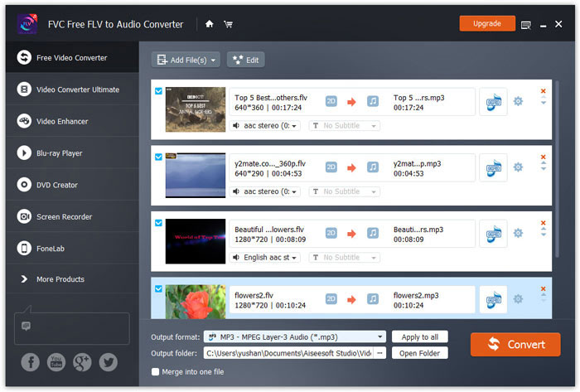Open settings gear for y2mate file
This screenshot has height=392, width=580.
click(x=518, y=167)
